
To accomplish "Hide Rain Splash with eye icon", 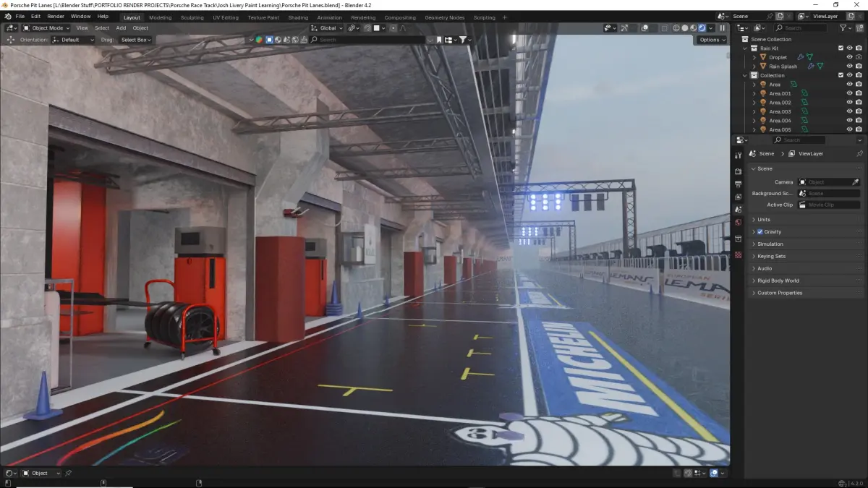I will click(850, 67).
